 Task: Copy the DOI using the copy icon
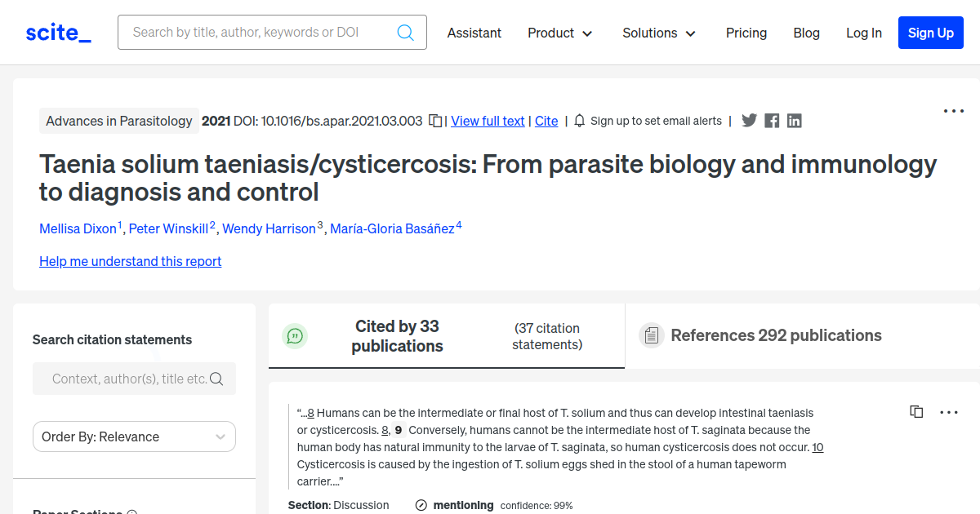point(435,119)
